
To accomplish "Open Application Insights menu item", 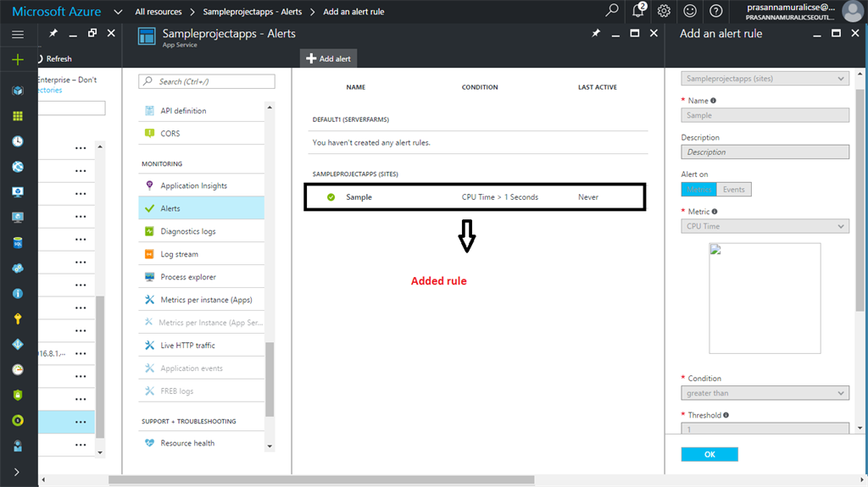I will (202, 185).
